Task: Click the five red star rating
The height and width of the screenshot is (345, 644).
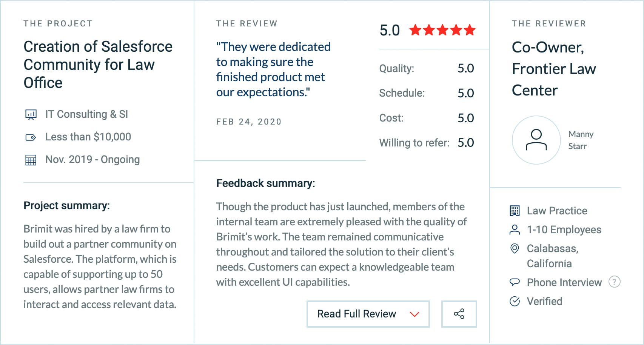Action: point(442,30)
